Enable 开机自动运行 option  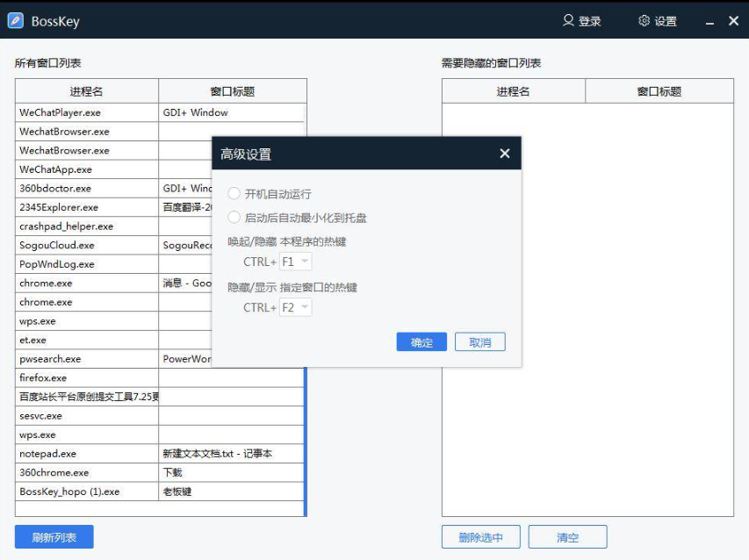tap(234, 194)
